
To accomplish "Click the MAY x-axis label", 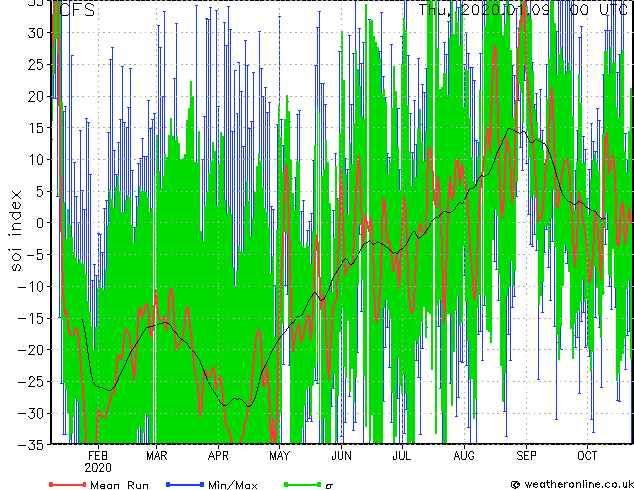I will [279, 456].
